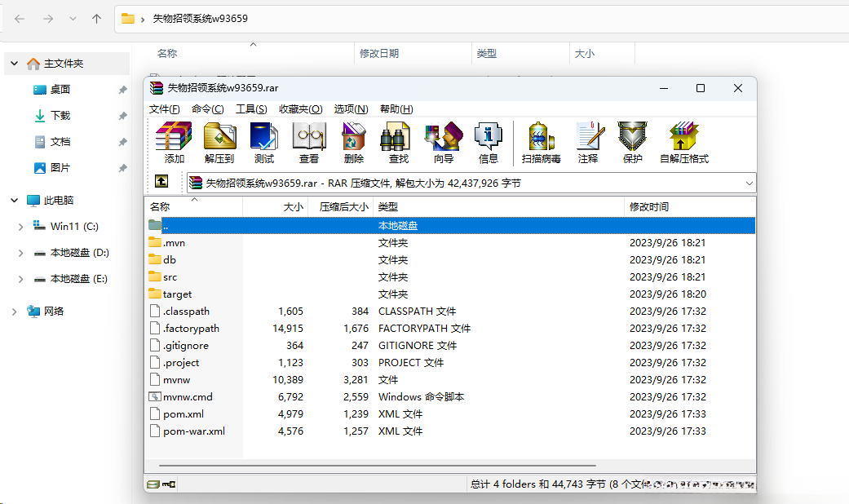This screenshot has height=504, width=849.
Task: Click the pin icon next to Documents (文档)
Action: pyautogui.click(x=122, y=143)
